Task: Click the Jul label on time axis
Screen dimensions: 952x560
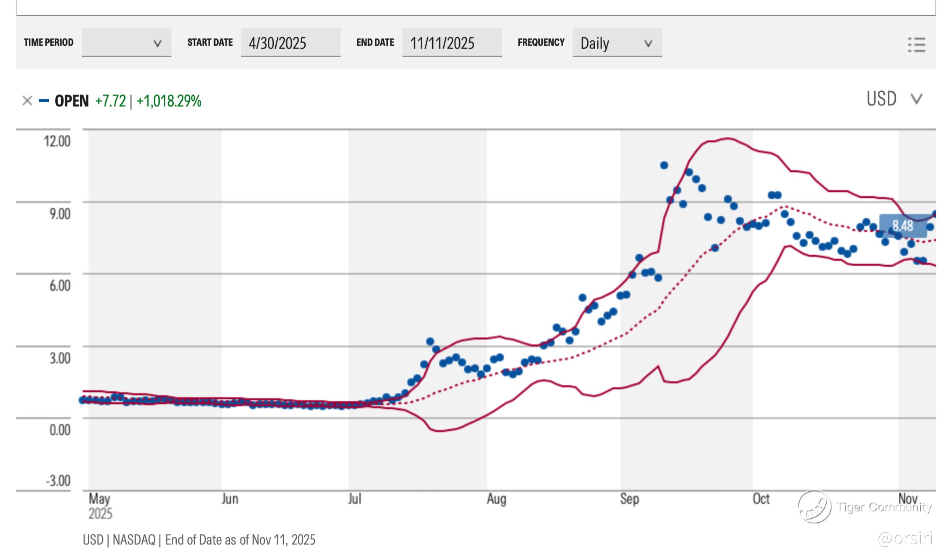Action: click(354, 499)
